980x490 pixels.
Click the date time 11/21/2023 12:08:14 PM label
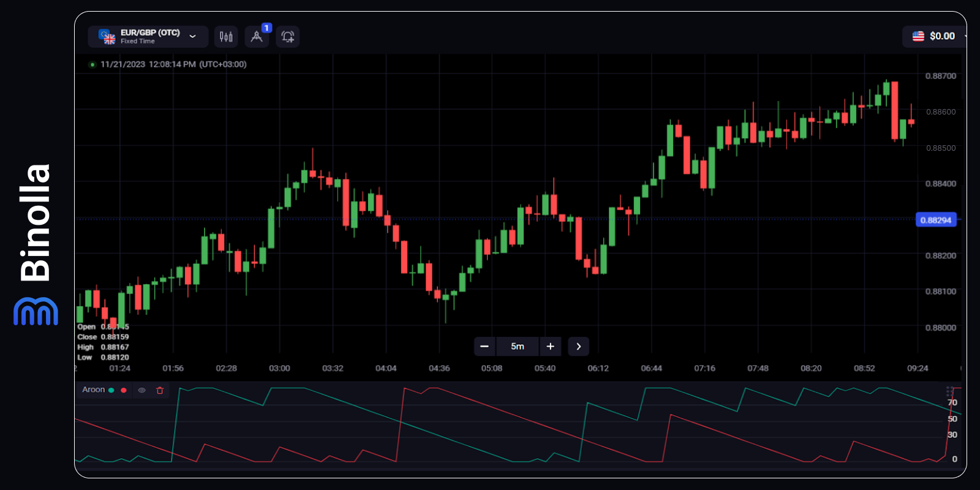point(173,64)
